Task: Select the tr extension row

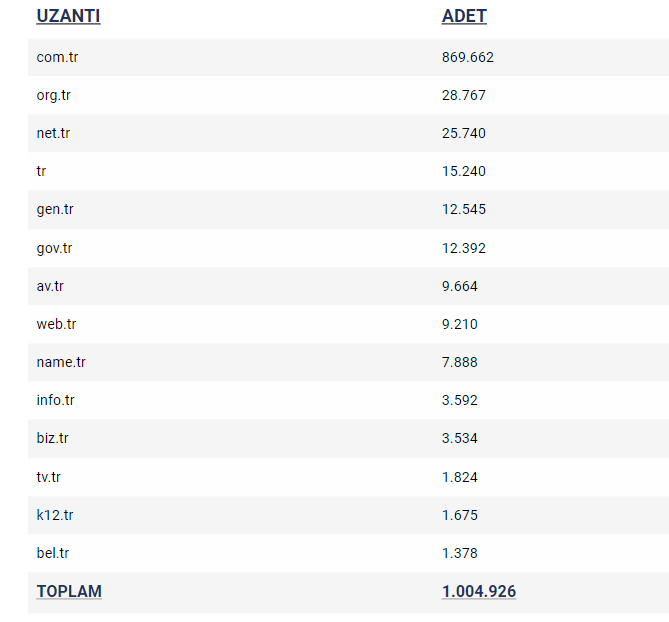Action: (x=348, y=171)
